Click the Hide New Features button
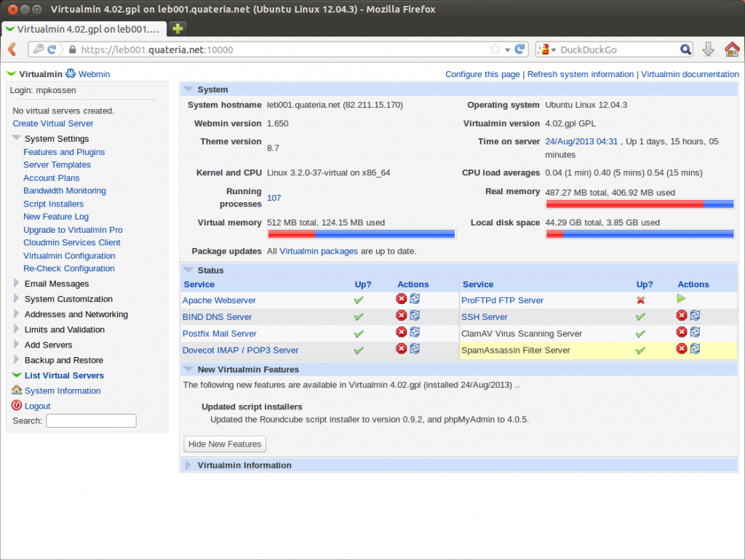The image size is (745, 560). (225, 444)
